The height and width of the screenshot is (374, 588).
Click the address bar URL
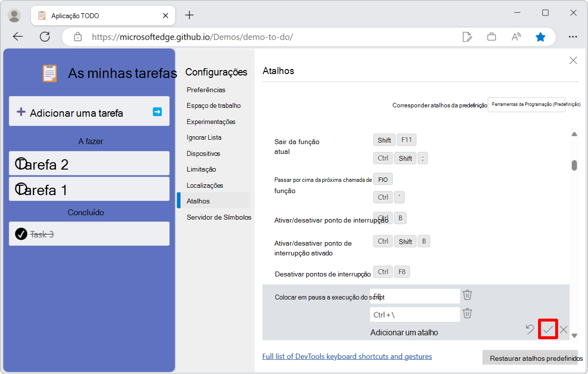point(192,37)
